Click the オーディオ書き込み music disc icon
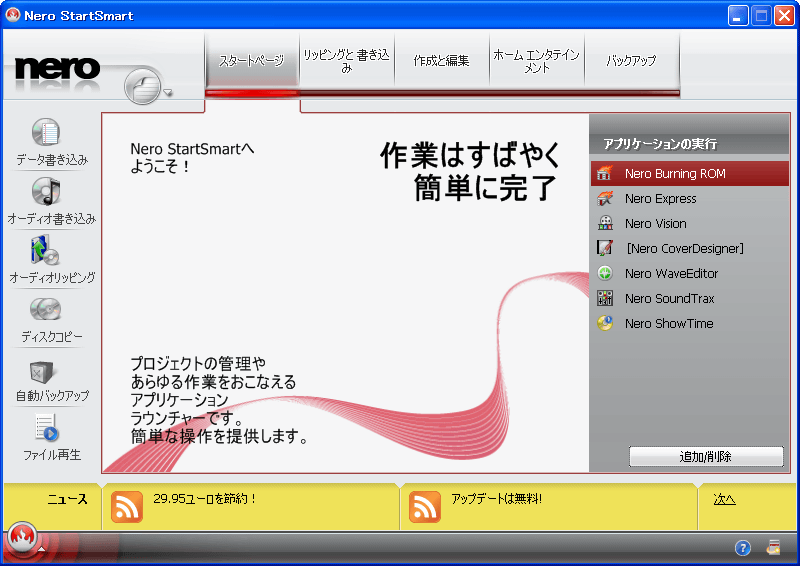The width and height of the screenshot is (800, 566). 46,191
